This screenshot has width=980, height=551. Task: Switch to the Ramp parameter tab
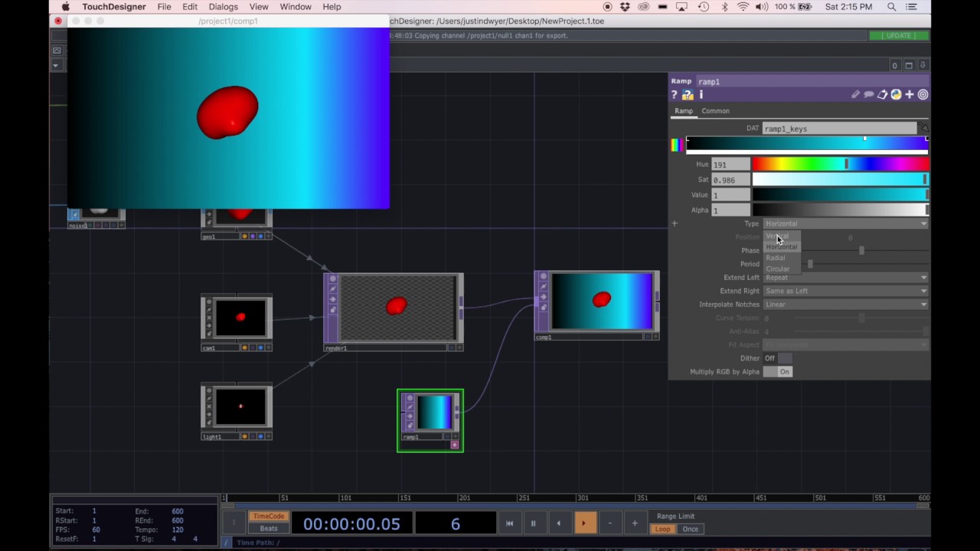683,111
